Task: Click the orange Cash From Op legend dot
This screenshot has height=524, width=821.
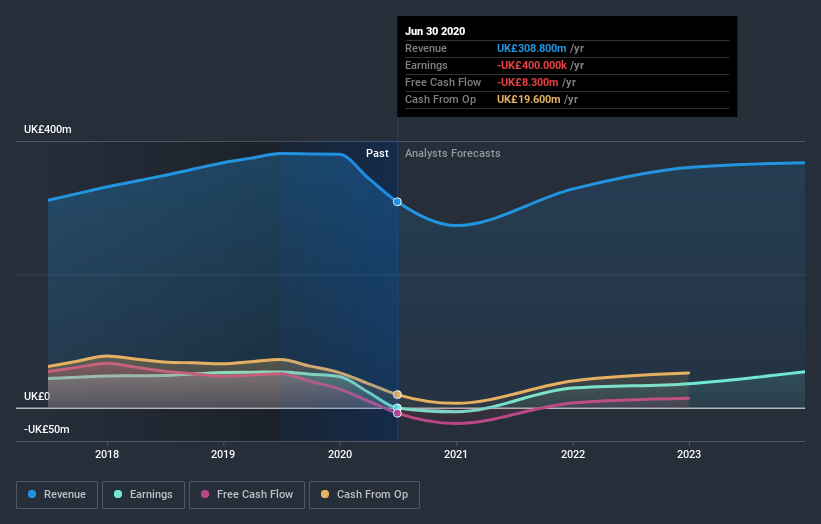Action: point(325,494)
